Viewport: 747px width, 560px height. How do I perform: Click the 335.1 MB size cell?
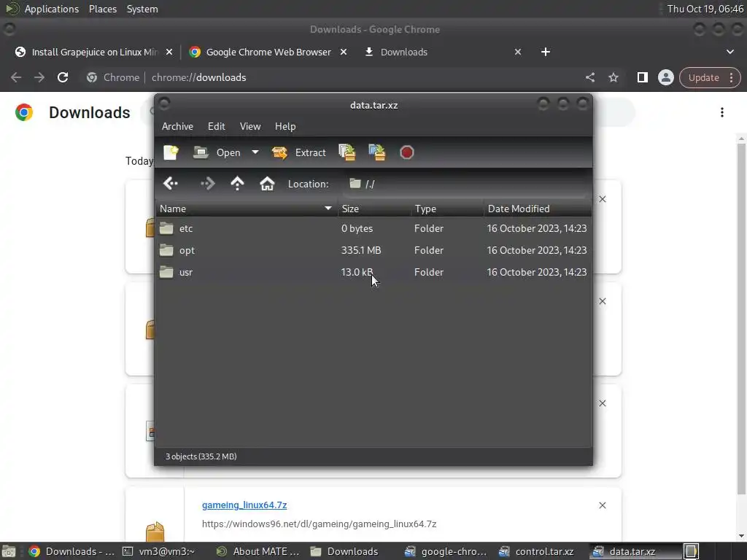pos(361,251)
